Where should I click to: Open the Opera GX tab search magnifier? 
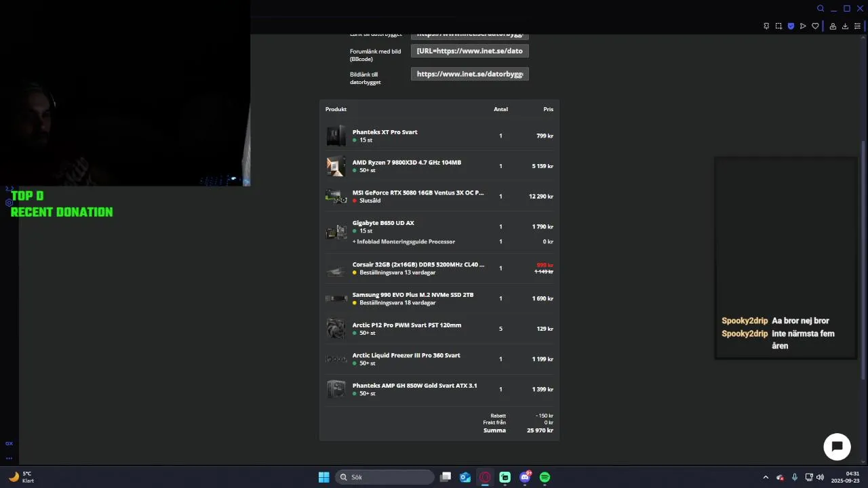pyautogui.click(x=821, y=8)
